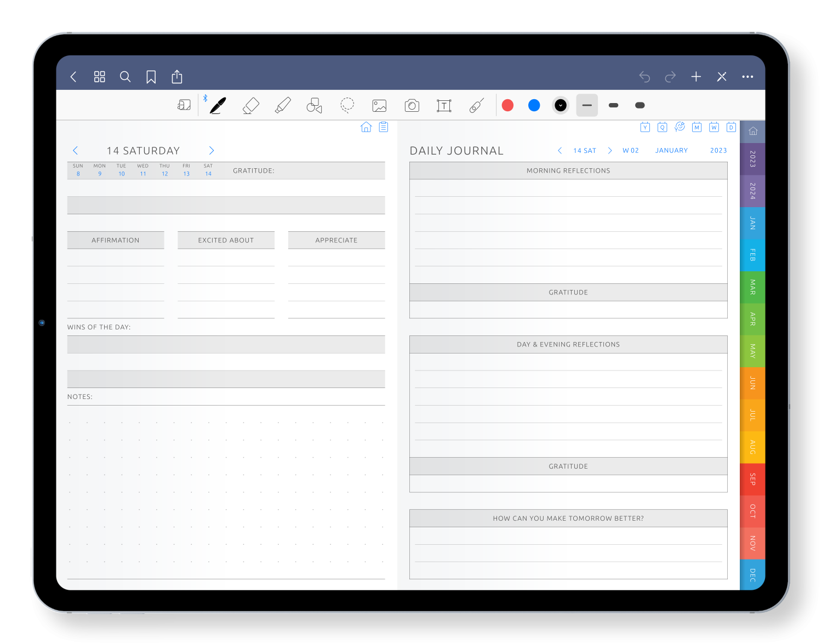Go to next day beside 14 SATURDAY
Viewport: 822px width, 644px height.
coord(212,150)
